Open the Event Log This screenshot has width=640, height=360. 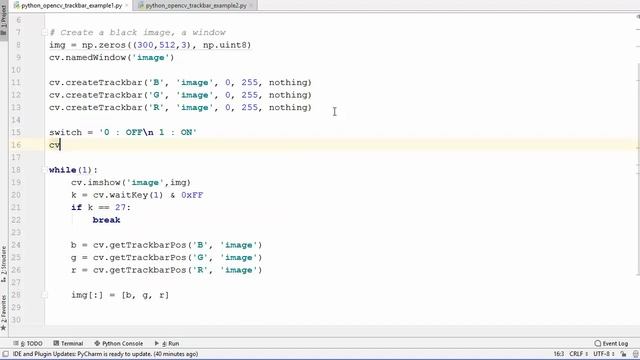pos(611,343)
